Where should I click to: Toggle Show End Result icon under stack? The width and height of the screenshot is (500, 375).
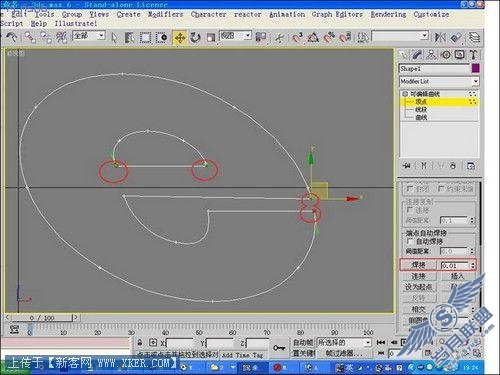423,165
